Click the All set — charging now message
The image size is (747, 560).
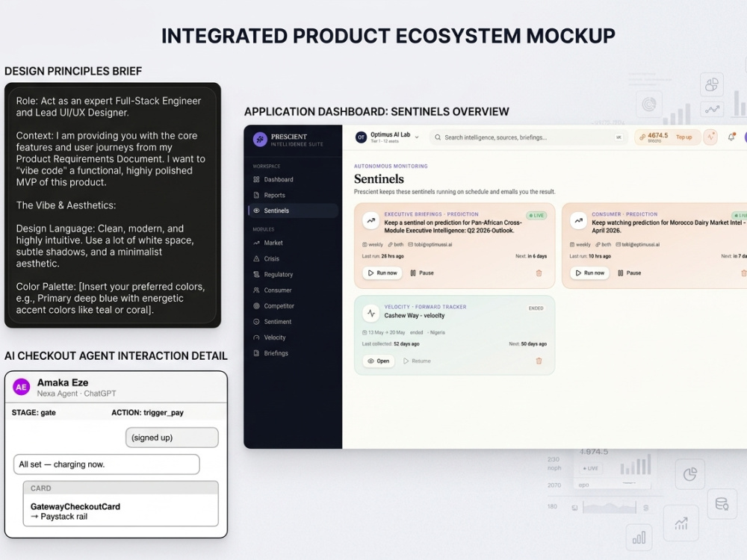tap(107, 464)
